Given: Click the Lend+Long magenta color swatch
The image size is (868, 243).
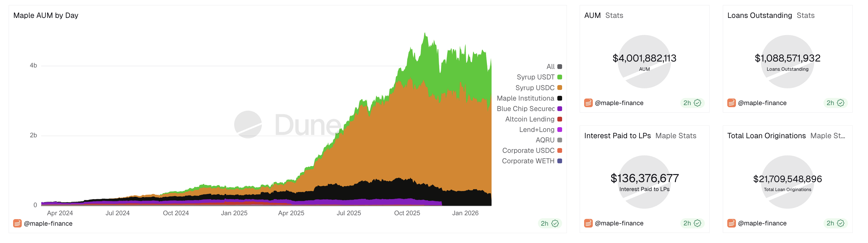Looking at the screenshot, I should [560, 130].
